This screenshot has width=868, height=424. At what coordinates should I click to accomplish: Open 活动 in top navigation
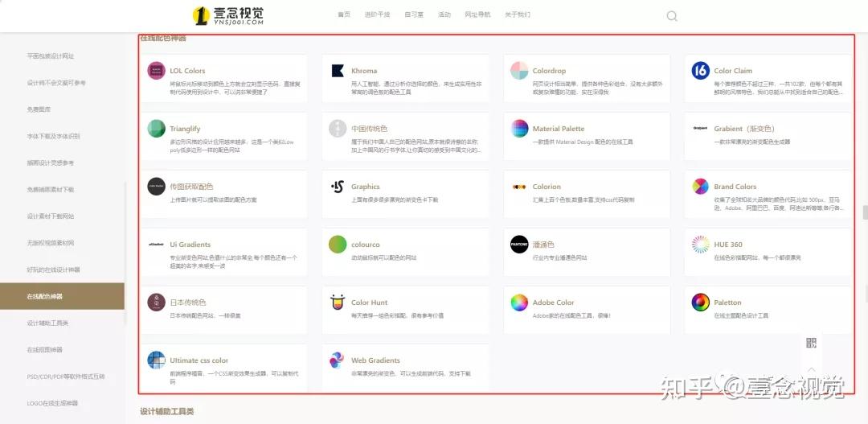444,15
